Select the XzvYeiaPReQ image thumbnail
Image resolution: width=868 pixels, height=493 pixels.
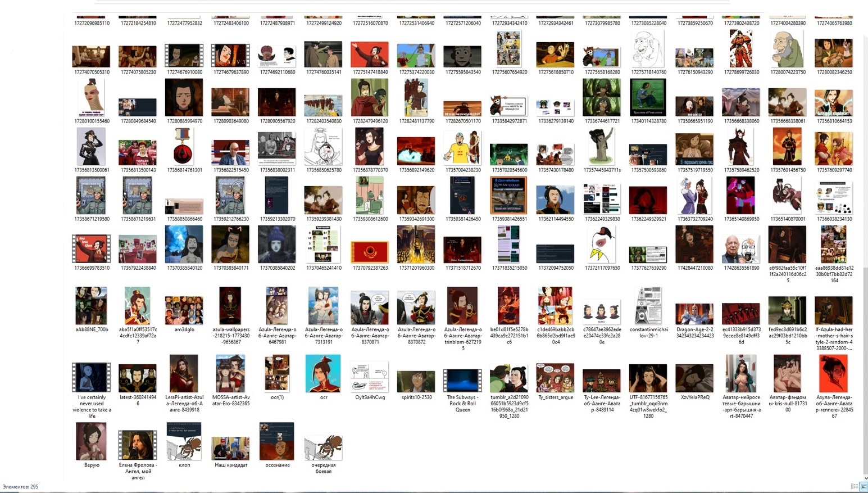coord(694,378)
